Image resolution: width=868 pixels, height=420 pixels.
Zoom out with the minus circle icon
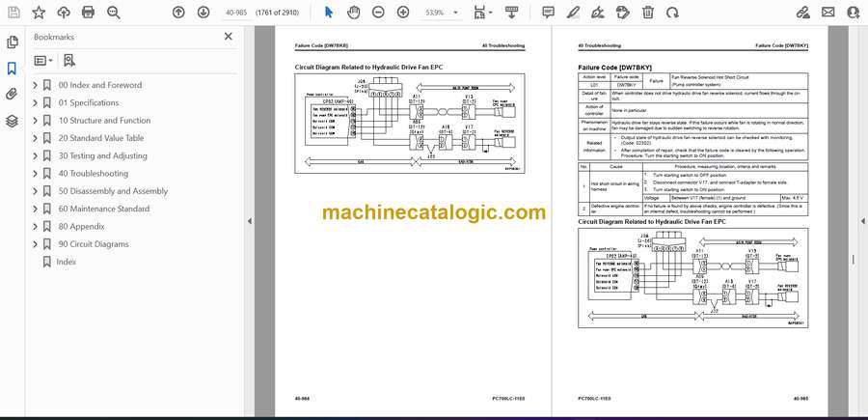(x=378, y=13)
